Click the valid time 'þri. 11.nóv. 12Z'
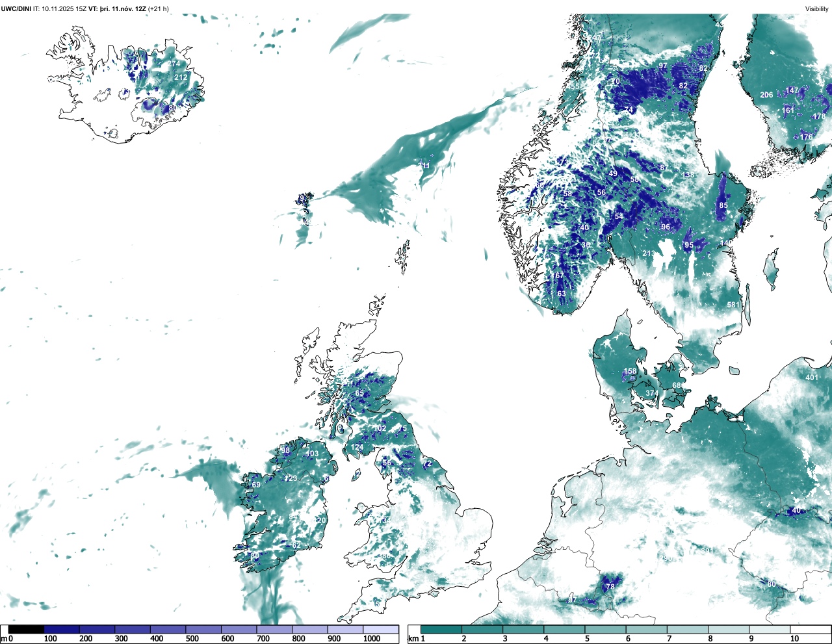The height and width of the screenshot is (644, 832). point(123,8)
